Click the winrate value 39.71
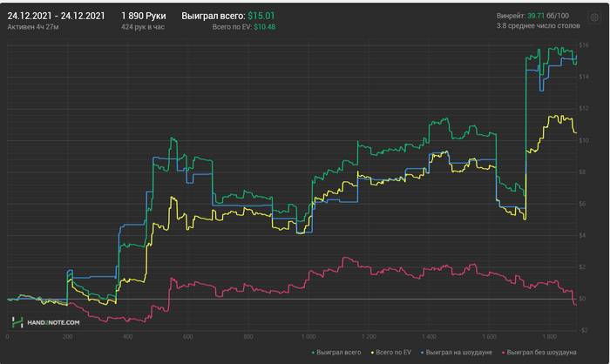The width and height of the screenshot is (610, 364). pos(536,16)
